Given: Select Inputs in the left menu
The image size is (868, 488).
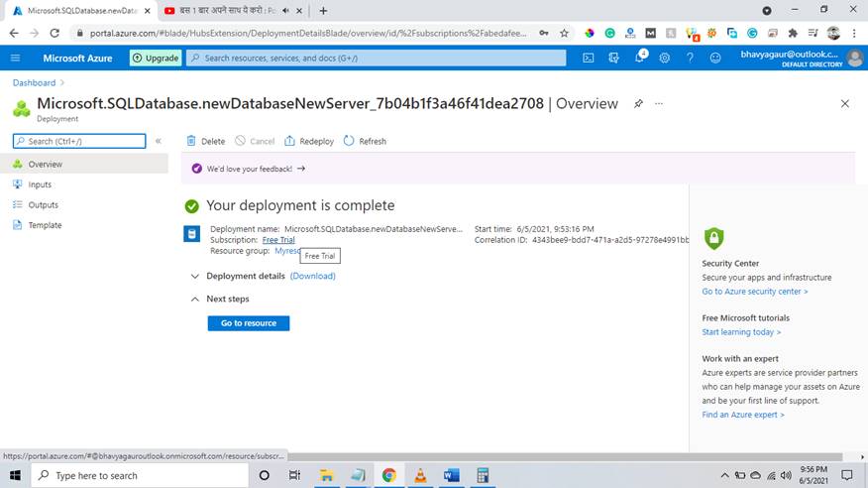Looking at the screenshot, I should tap(84, 184).
